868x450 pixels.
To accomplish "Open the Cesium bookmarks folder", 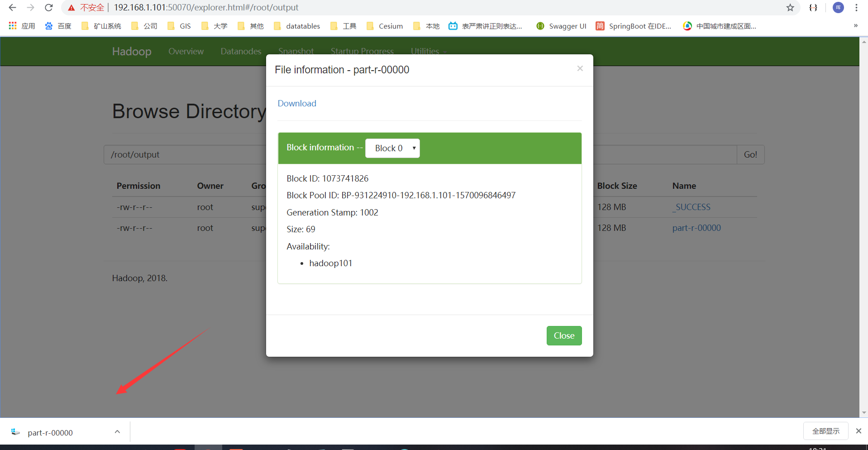I will (x=384, y=26).
